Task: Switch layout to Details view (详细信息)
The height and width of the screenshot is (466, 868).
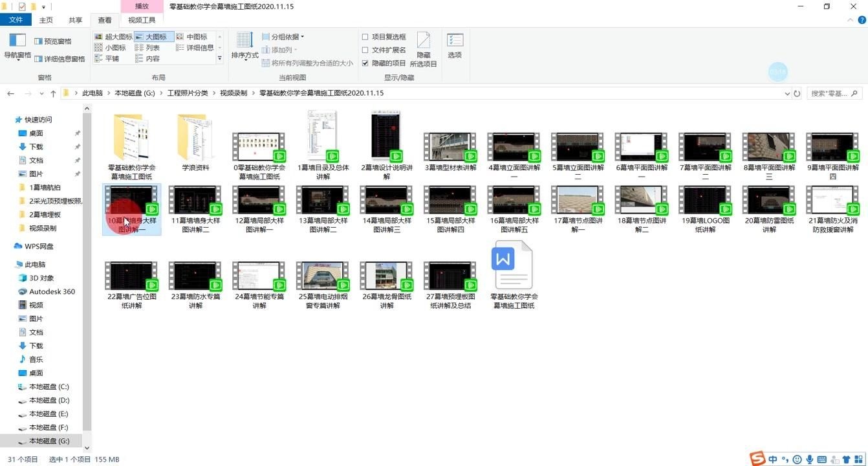Action: pyautogui.click(x=195, y=47)
